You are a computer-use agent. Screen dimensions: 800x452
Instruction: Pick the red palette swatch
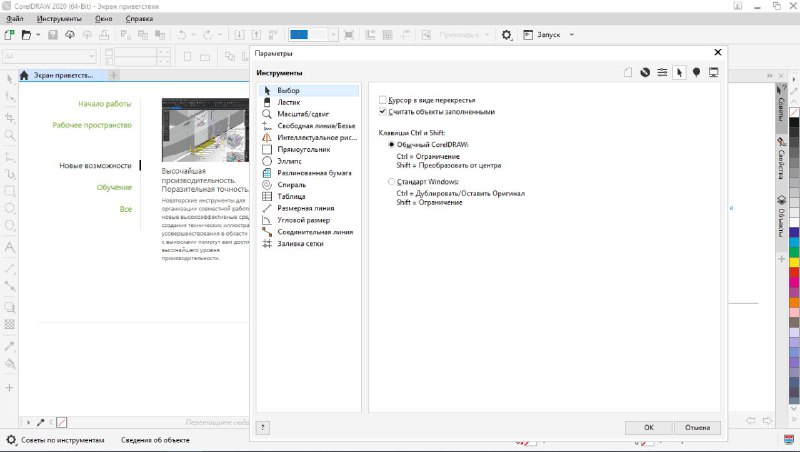coord(794,272)
